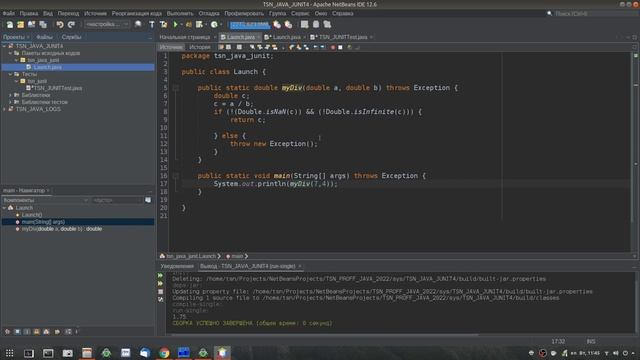Stop the build in Output panel
The image size is (640, 360).
pyautogui.click(x=160, y=291)
